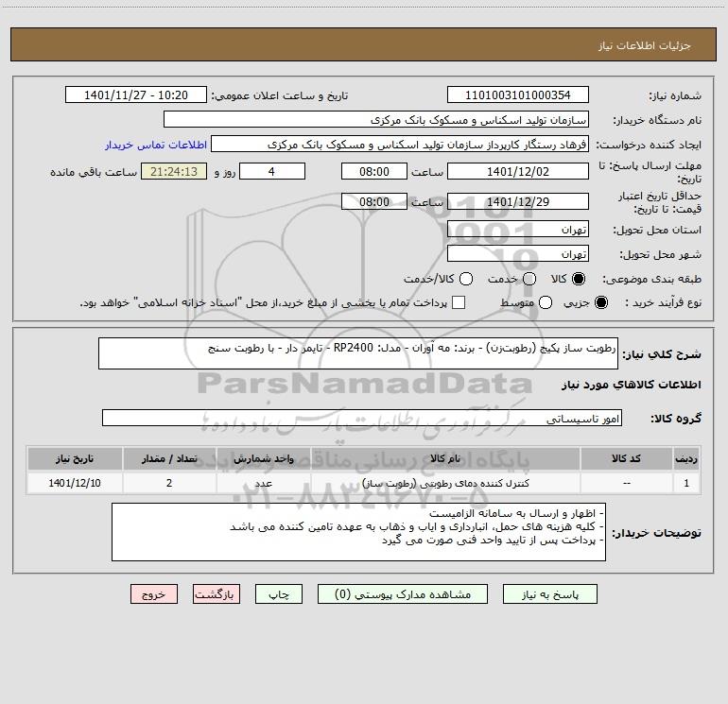
Task: Click the price validity hour 08:00 field
Action: (374, 201)
